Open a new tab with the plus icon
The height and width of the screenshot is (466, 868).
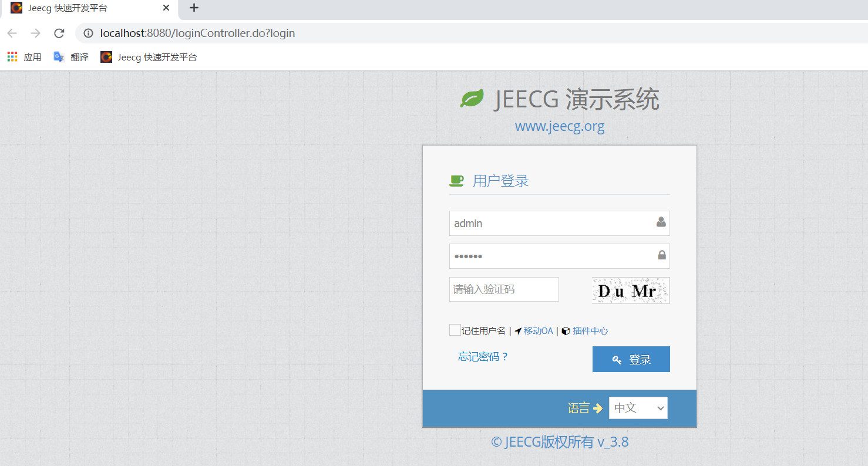click(x=194, y=8)
